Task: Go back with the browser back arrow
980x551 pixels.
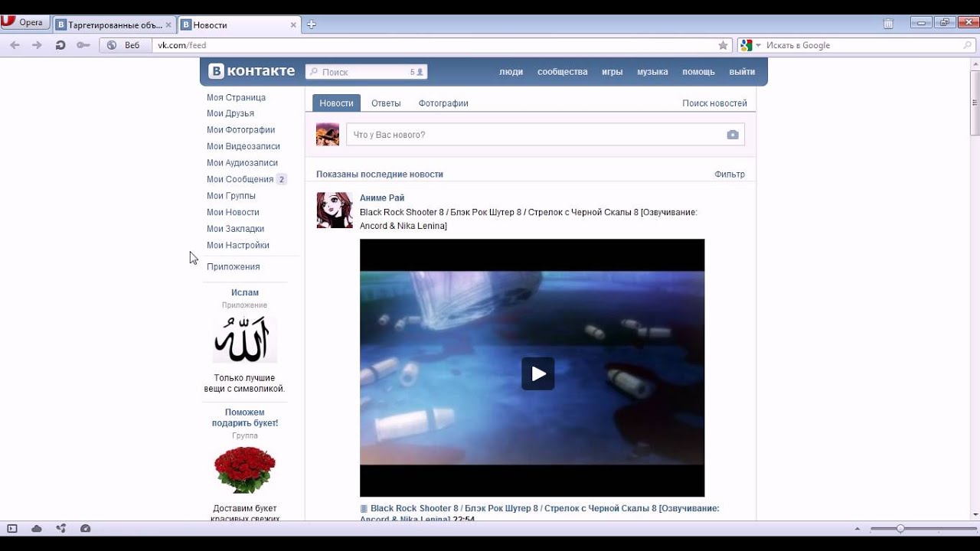Action: pos(15,45)
